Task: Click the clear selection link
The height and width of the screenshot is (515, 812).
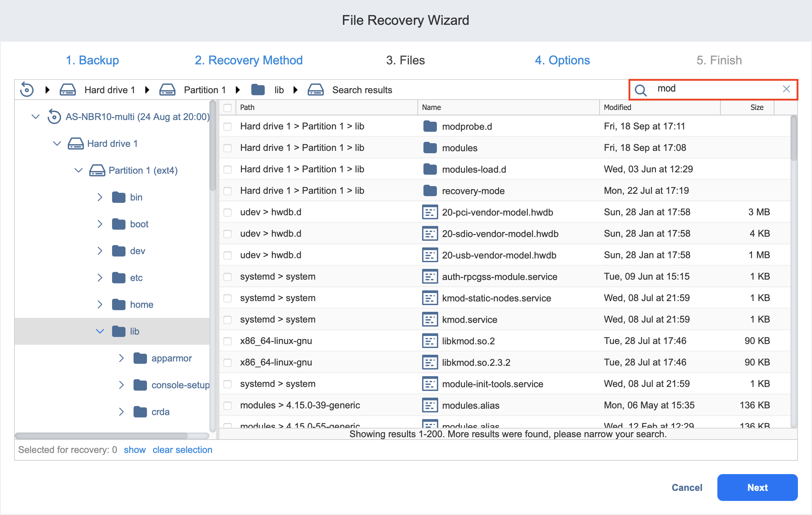Action: point(182,450)
